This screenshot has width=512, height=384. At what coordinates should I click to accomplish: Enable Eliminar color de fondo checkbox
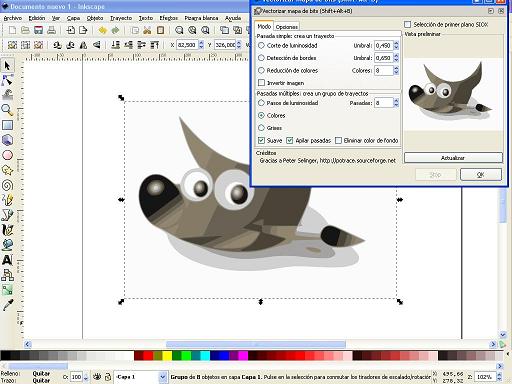(x=338, y=140)
